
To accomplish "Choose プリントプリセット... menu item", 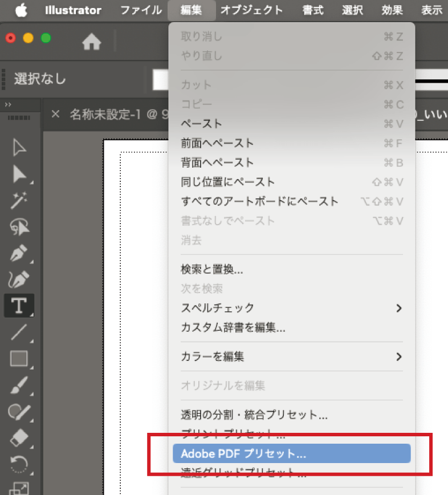I will click(292, 434).
